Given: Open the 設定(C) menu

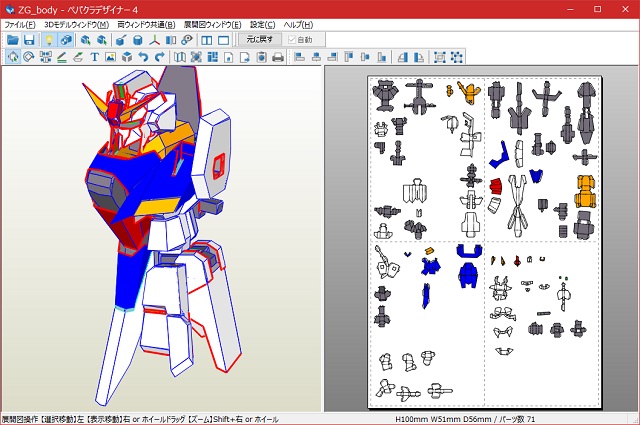Looking at the screenshot, I should (262, 24).
